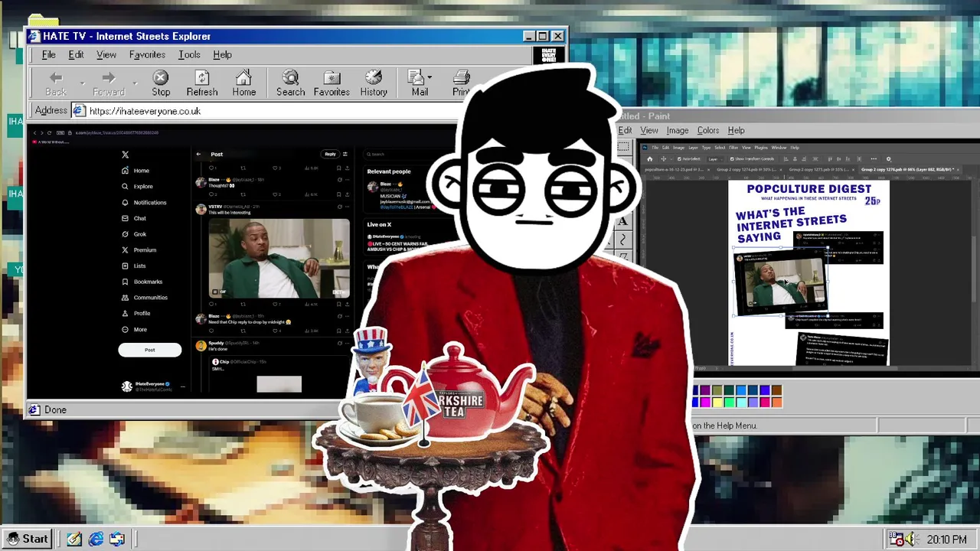Open Chat in the X sidebar
980x551 pixels.
pos(133,218)
